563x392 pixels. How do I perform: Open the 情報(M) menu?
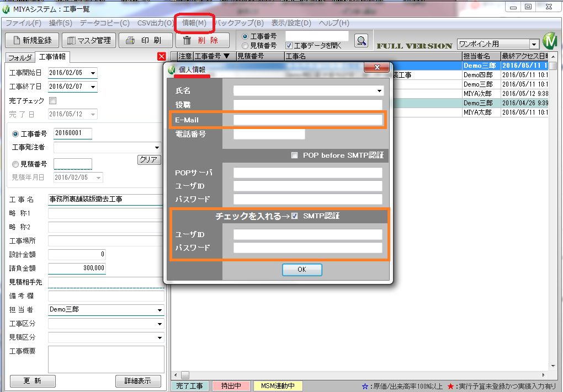[194, 23]
